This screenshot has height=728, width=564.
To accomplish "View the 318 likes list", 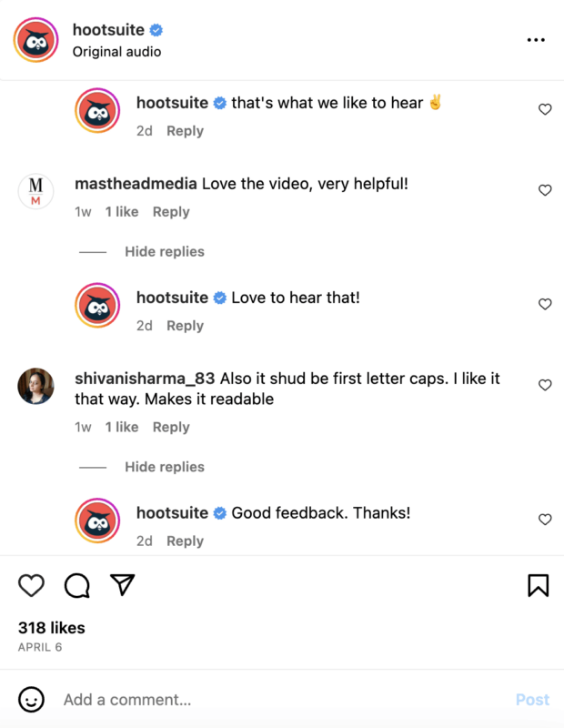I will 52,628.
